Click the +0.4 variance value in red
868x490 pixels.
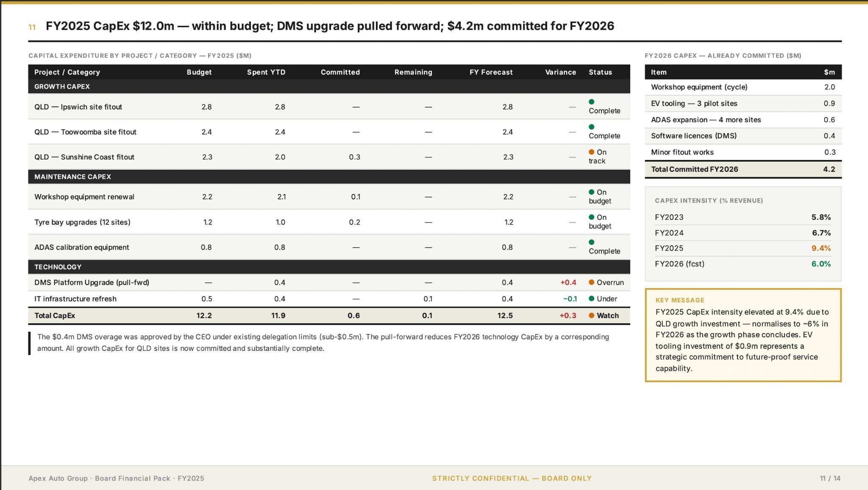568,283
